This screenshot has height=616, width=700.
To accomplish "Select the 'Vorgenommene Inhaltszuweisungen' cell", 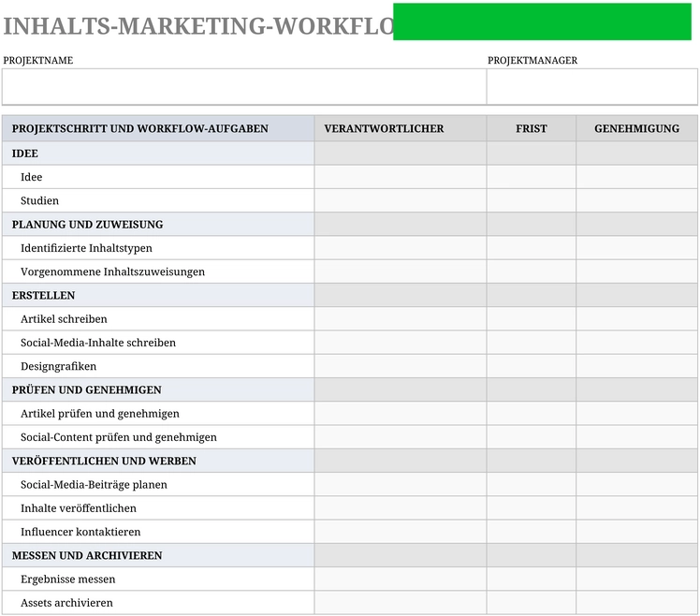I will [x=158, y=272].
